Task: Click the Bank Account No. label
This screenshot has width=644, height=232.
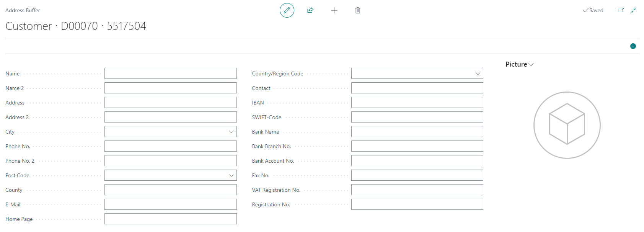Action: [x=273, y=161]
